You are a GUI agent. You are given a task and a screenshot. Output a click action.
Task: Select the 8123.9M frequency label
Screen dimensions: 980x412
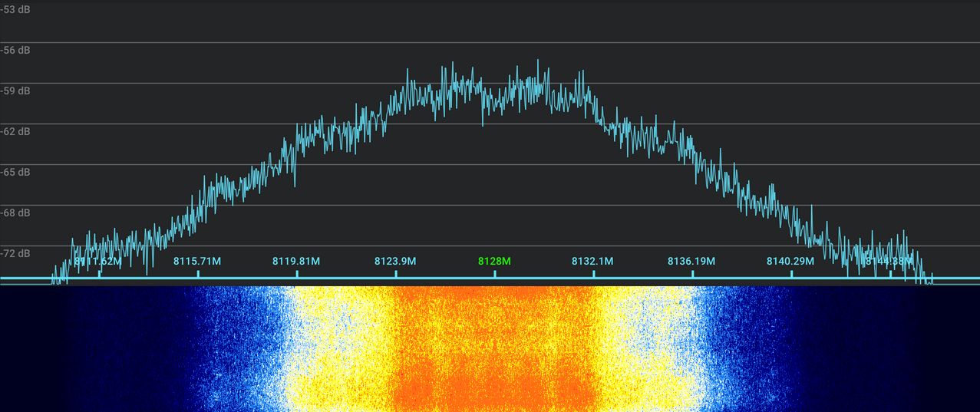395,262
